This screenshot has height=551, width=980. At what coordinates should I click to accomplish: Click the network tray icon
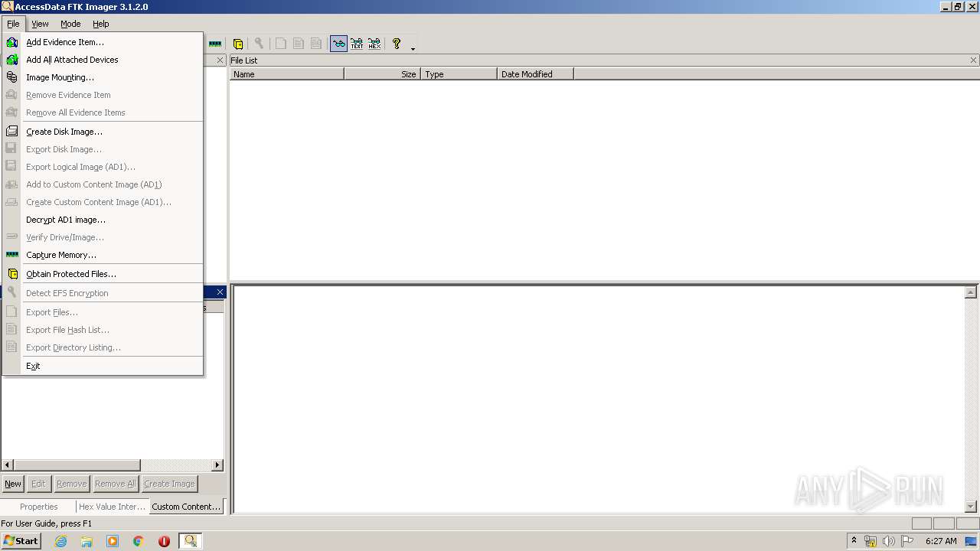[x=871, y=541]
